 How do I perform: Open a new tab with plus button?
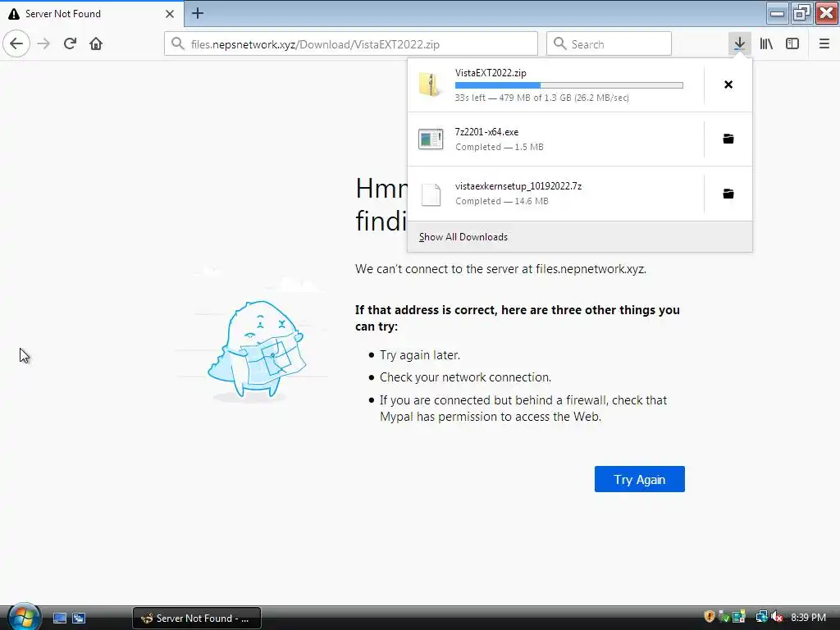197,13
